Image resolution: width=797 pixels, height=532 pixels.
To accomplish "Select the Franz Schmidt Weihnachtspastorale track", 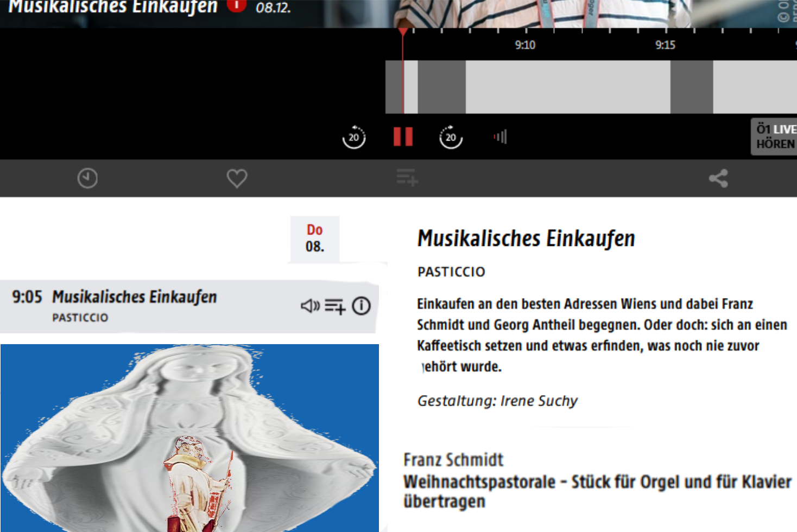I will (x=597, y=481).
